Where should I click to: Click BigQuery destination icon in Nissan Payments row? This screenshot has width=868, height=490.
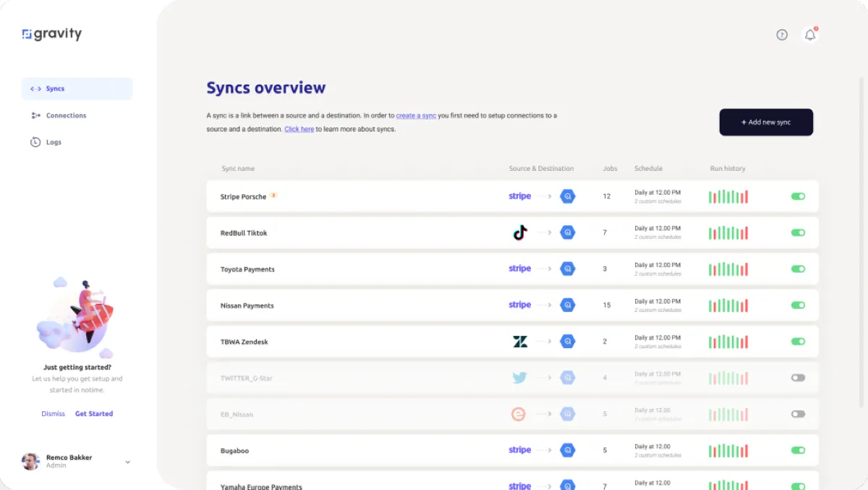(568, 305)
